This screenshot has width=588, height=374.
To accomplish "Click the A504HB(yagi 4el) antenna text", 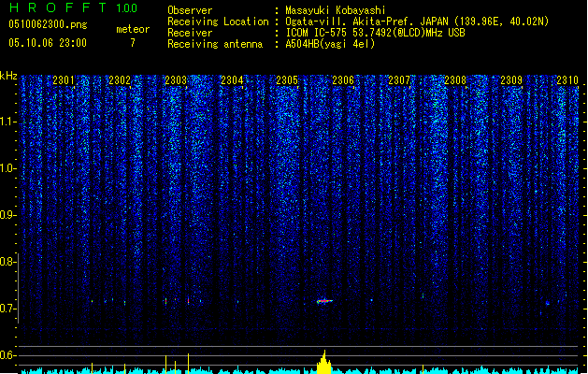I will click(x=330, y=44).
